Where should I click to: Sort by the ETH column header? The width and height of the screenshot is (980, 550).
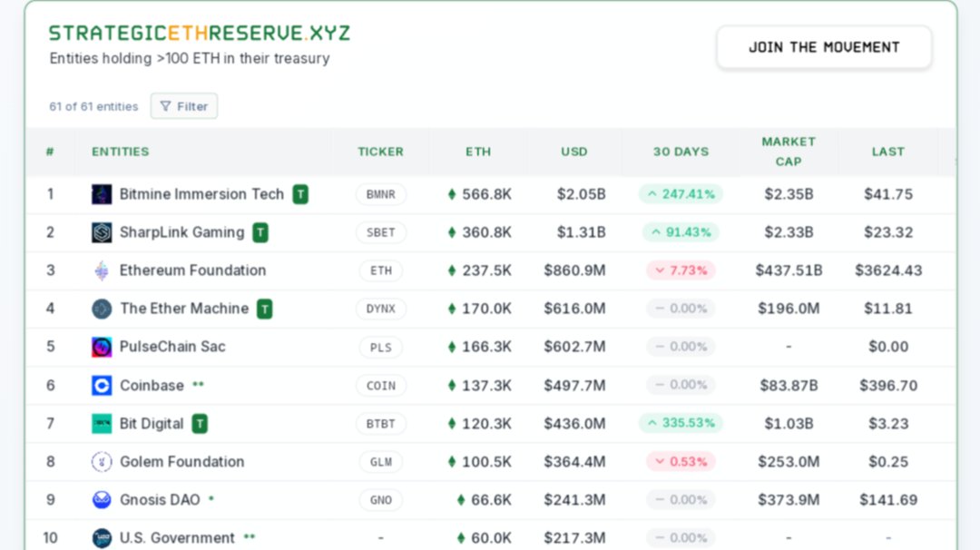pos(478,152)
